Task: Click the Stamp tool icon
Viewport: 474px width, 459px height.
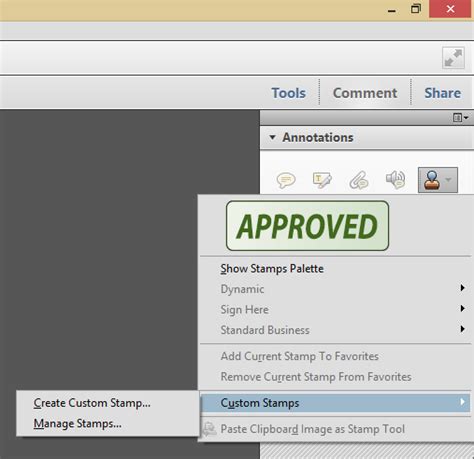Action: tap(432, 180)
